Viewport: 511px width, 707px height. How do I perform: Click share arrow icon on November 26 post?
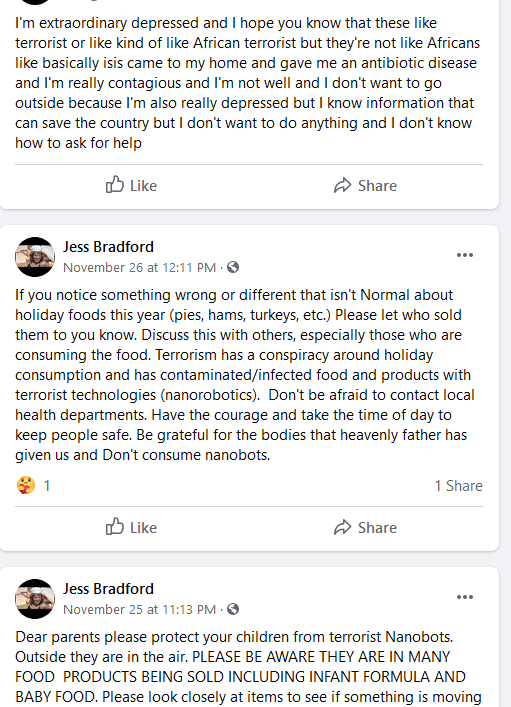click(343, 528)
